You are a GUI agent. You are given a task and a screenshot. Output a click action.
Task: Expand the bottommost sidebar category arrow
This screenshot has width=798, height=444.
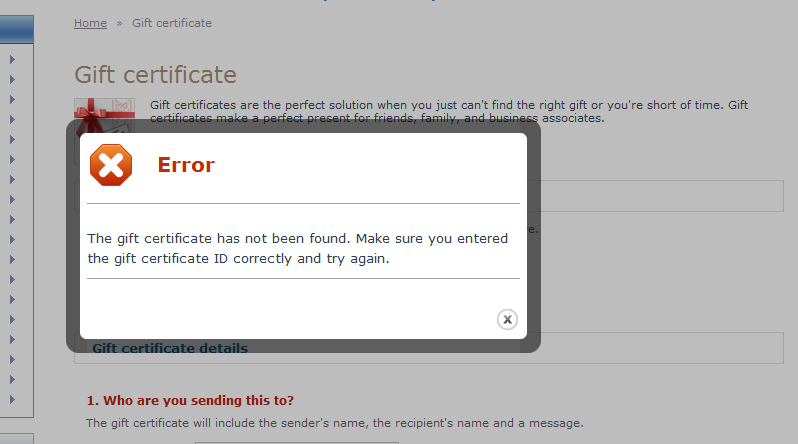tap(12, 399)
